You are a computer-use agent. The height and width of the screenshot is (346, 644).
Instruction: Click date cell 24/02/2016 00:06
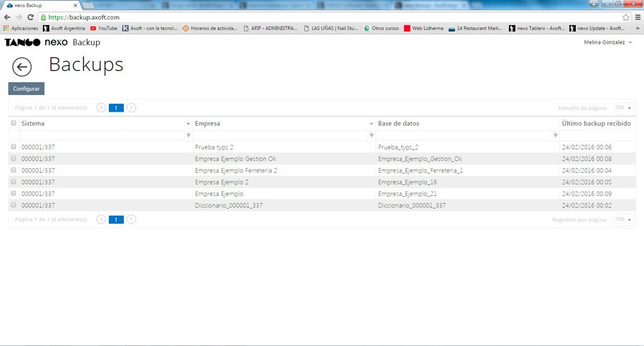point(587,147)
